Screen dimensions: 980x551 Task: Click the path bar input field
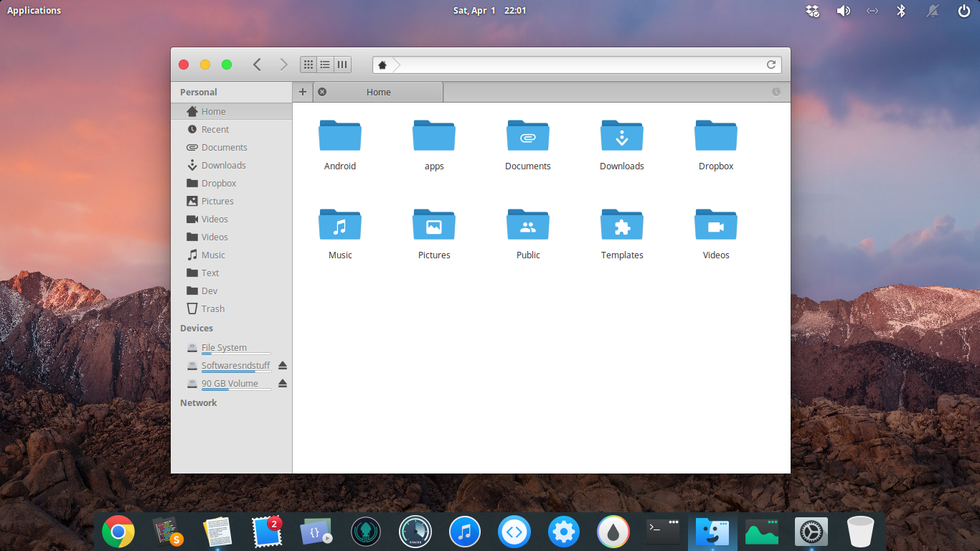point(577,65)
